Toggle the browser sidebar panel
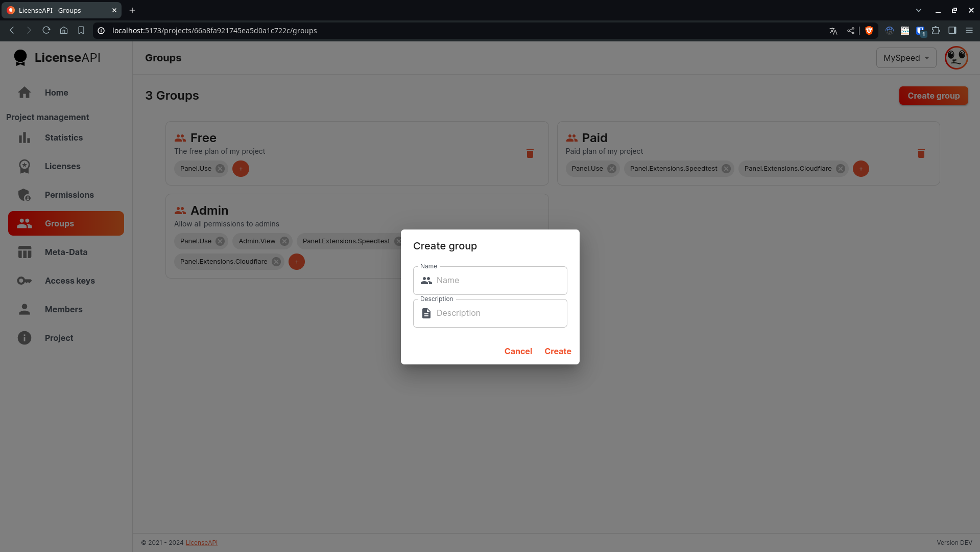This screenshot has width=980, height=552. point(952,31)
